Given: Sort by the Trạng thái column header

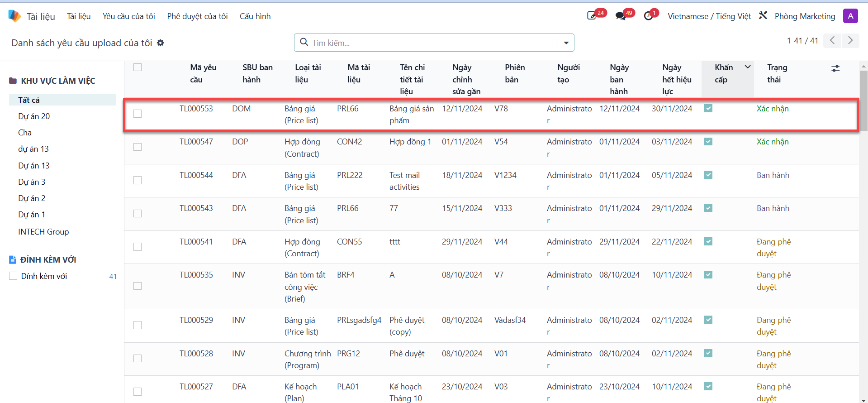Looking at the screenshot, I should point(777,73).
